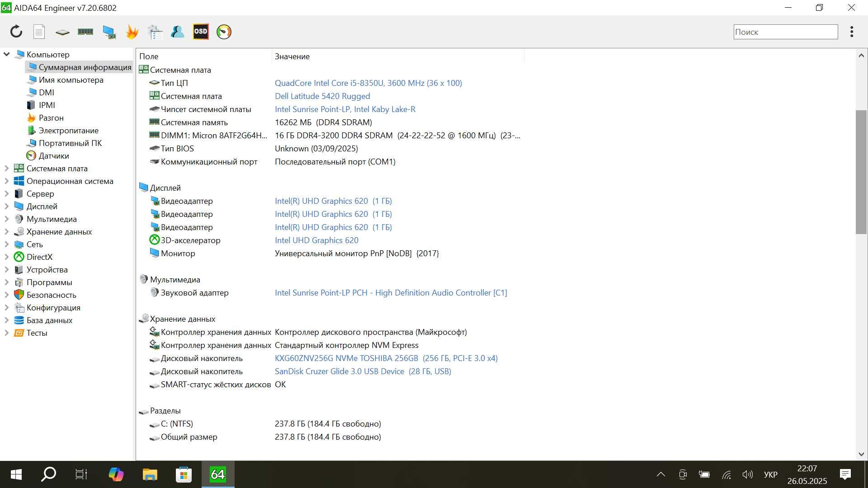Screen dimensions: 868x488
Task: Open the monitor diagnostics toolbar icon
Action: 109,32
